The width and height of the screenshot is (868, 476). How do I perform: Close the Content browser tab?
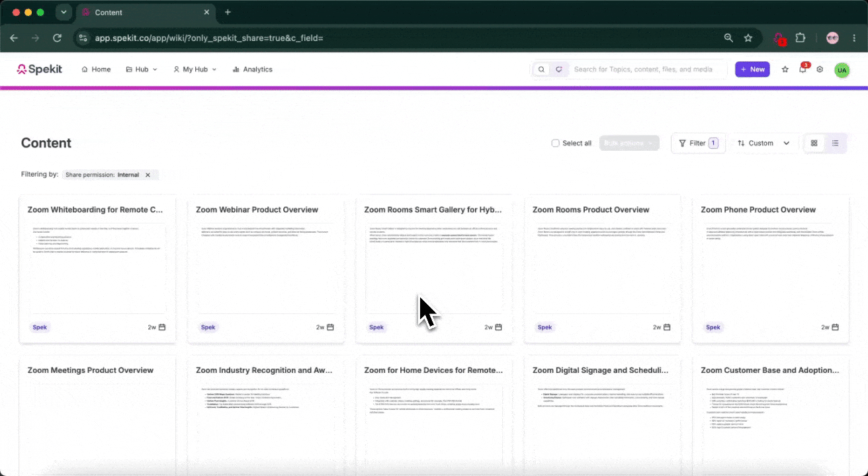(206, 13)
